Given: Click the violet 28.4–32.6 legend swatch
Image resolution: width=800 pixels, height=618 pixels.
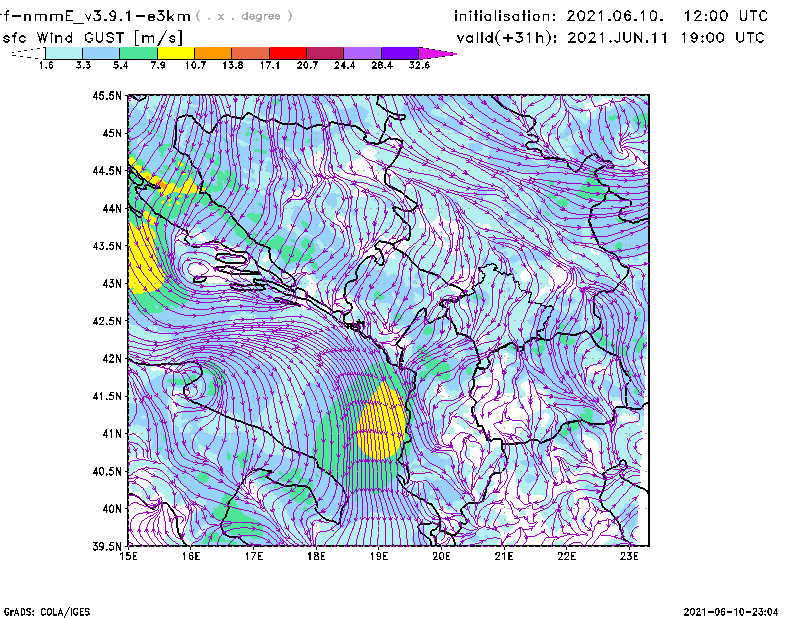Looking at the screenshot, I should (400, 53).
